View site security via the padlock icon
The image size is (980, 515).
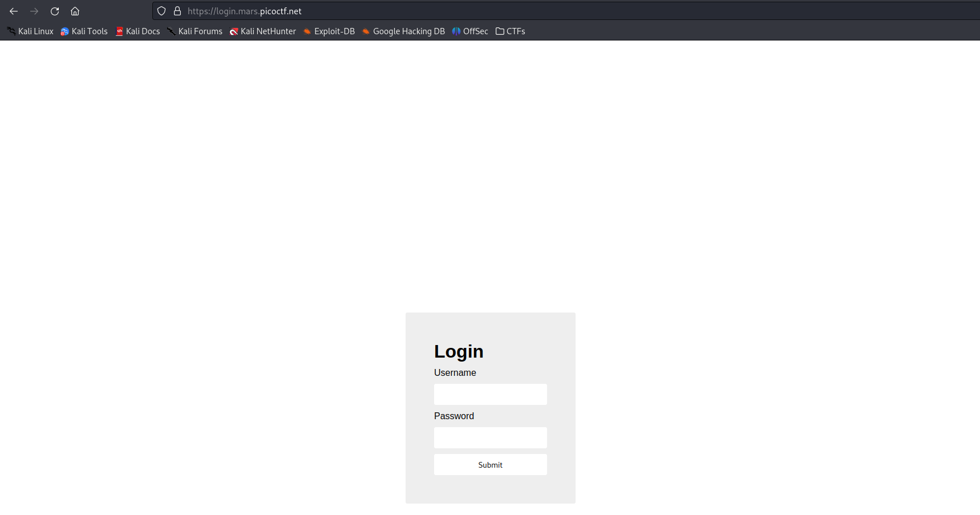click(177, 11)
